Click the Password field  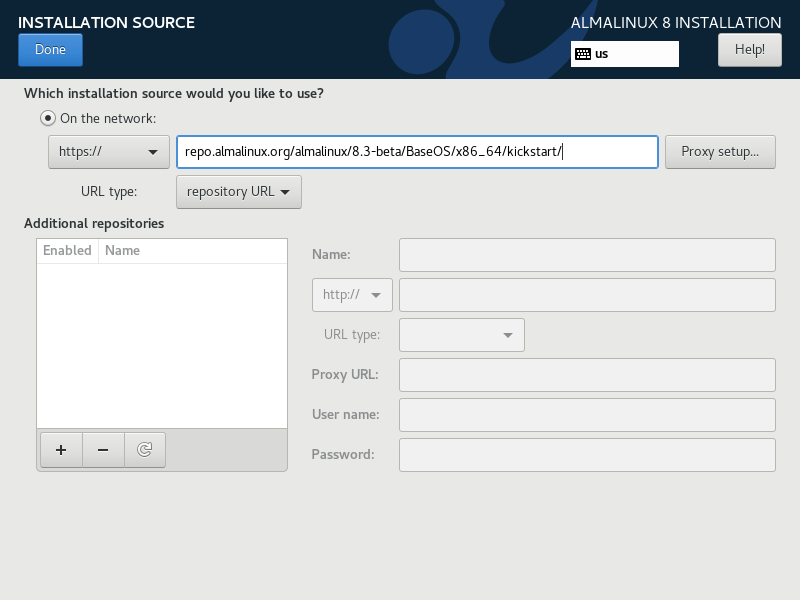coord(586,454)
